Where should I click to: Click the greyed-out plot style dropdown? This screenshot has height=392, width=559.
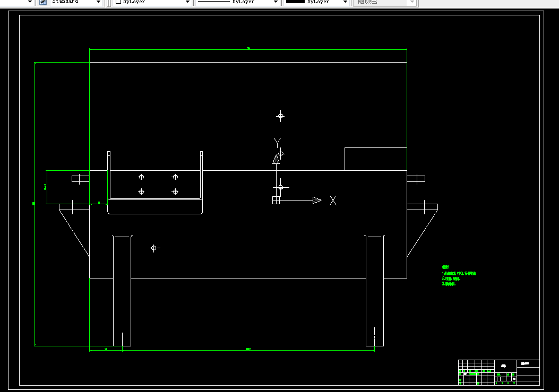point(385,2)
